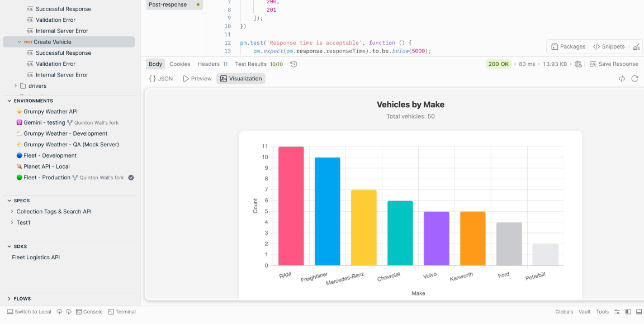
Task: Click the example icon of Create Vehicle's Successful Response
Action: pos(30,53)
